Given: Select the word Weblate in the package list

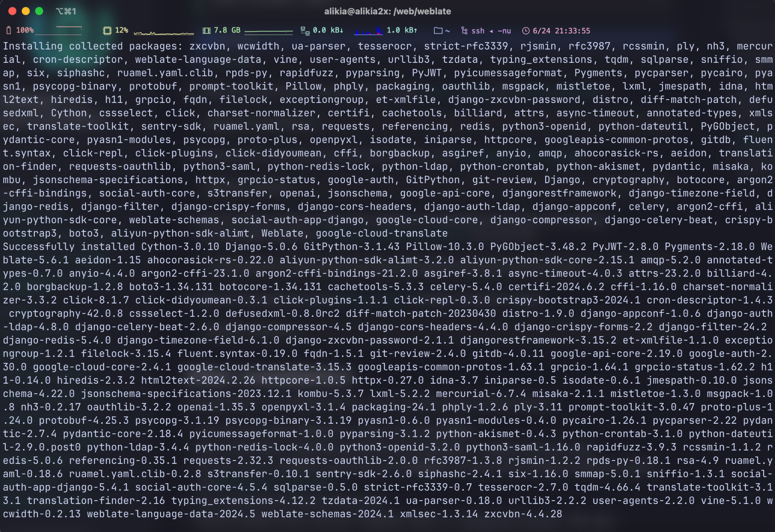Looking at the screenshot, I should tap(282, 233).
